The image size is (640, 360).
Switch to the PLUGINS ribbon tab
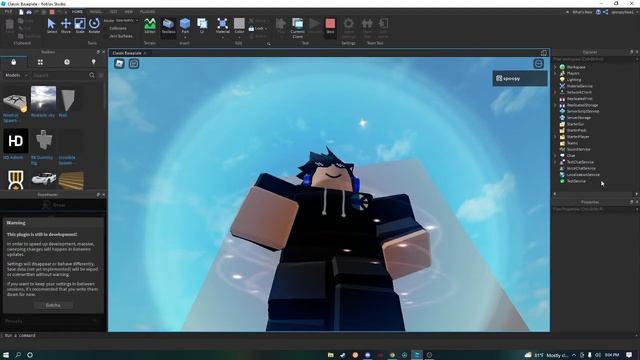(147, 12)
